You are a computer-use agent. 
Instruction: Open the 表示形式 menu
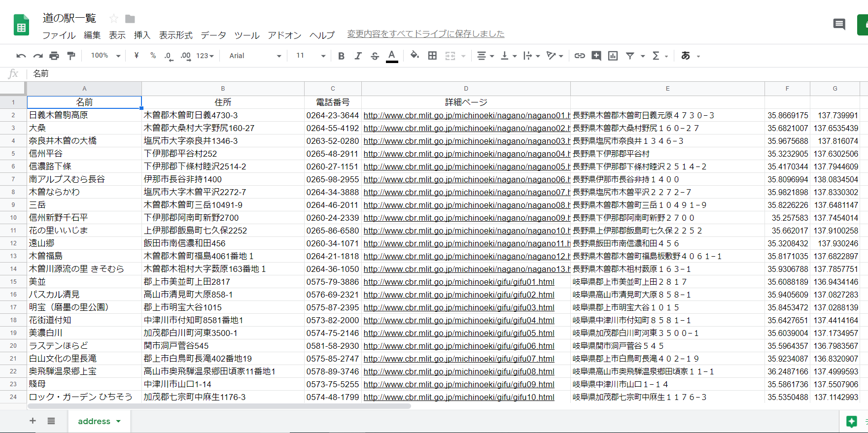(175, 35)
